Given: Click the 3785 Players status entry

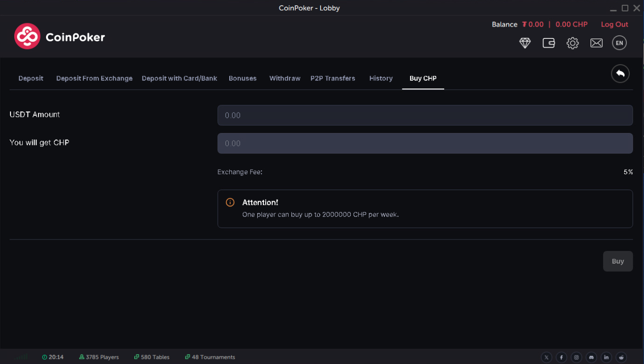Looking at the screenshot, I should click(x=99, y=357).
